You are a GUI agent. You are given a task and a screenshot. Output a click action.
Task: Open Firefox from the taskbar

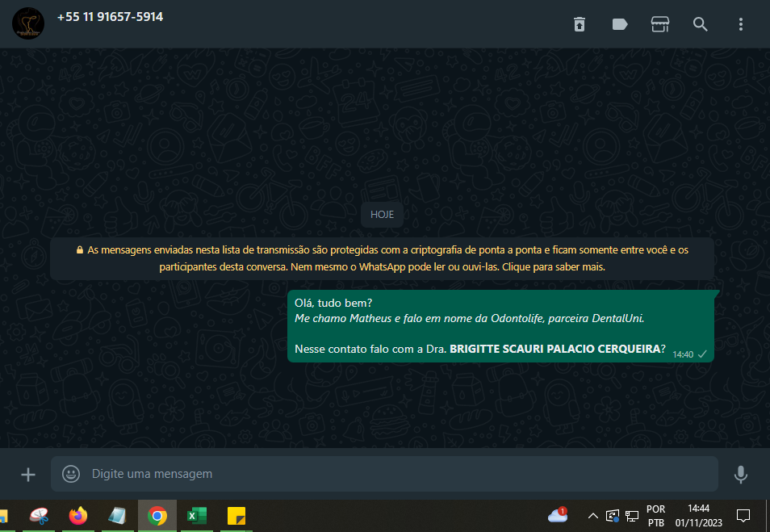(x=78, y=516)
